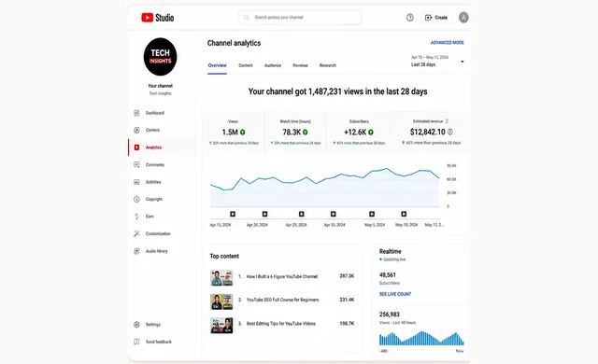Click the 287.3K views value

(x=347, y=276)
